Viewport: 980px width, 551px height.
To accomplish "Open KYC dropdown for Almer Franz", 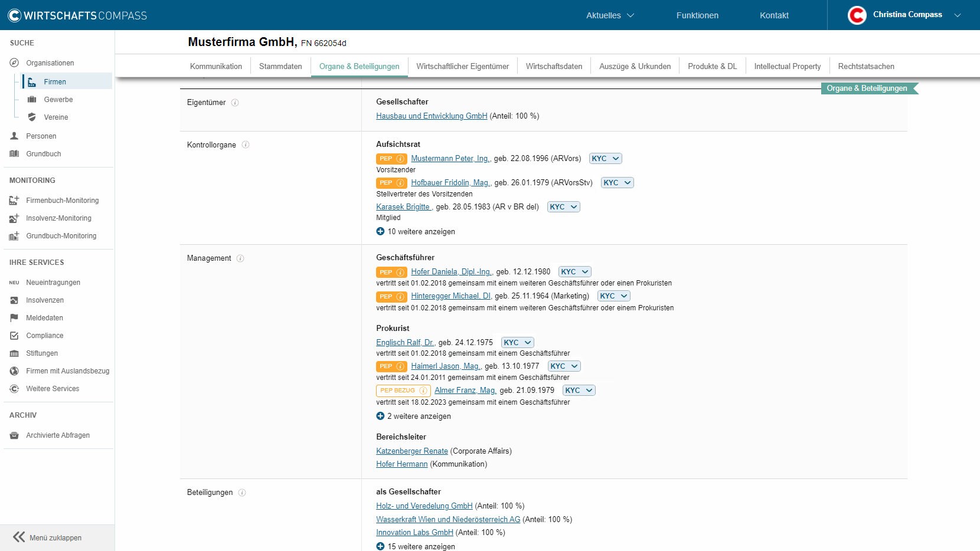I will (x=579, y=391).
